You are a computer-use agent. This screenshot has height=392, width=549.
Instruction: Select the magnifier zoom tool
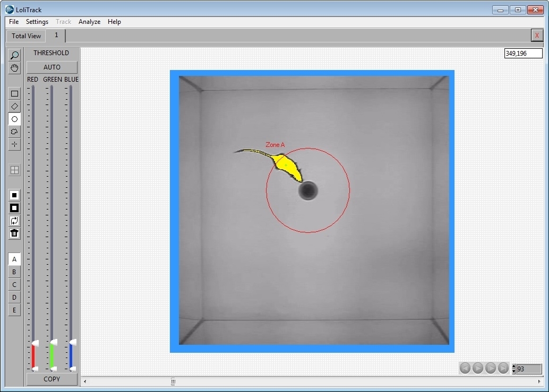pyautogui.click(x=14, y=55)
